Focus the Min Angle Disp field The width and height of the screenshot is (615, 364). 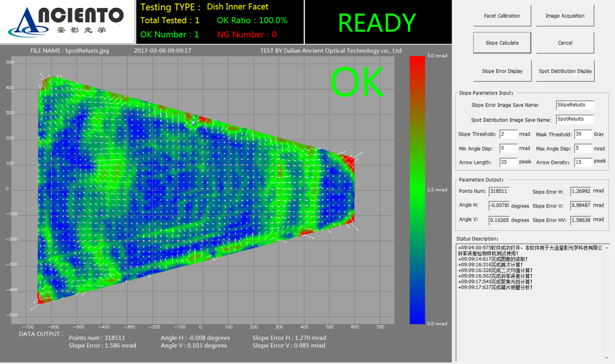click(508, 149)
